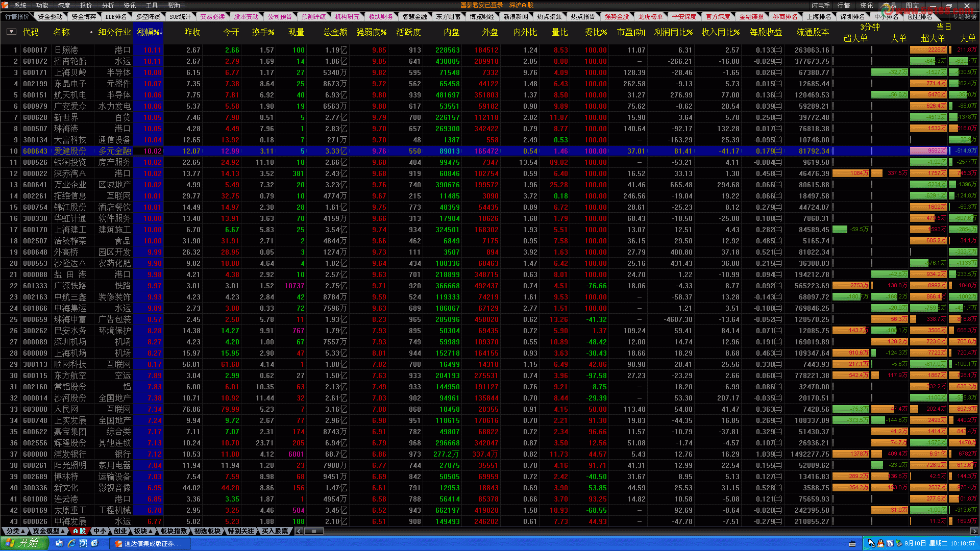Switch to the SUP统计 tab

(181, 16)
